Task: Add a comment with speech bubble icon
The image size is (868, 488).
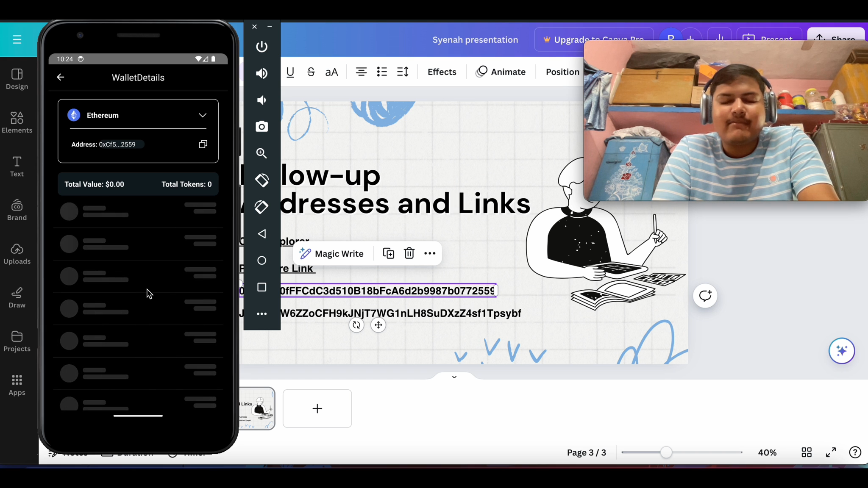Action: pos(705,296)
